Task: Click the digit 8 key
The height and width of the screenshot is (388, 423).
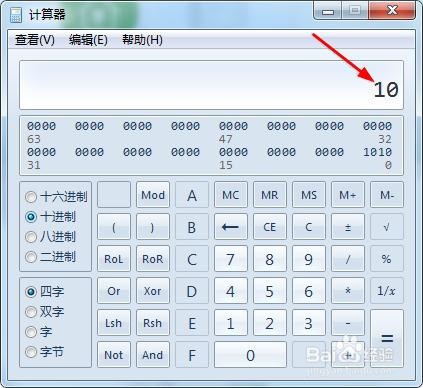Action: (x=270, y=259)
